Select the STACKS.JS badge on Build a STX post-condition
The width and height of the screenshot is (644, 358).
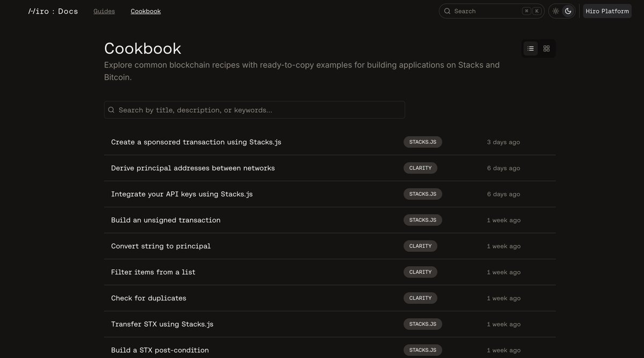point(422,349)
